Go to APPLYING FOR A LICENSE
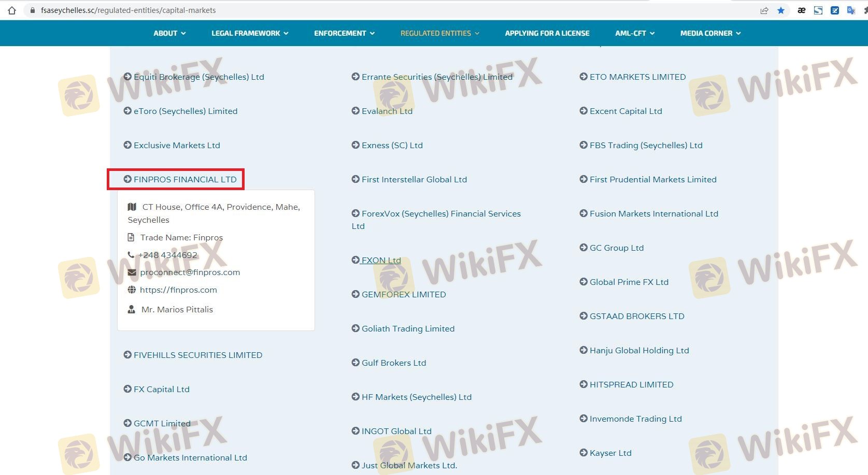 pyautogui.click(x=547, y=33)
